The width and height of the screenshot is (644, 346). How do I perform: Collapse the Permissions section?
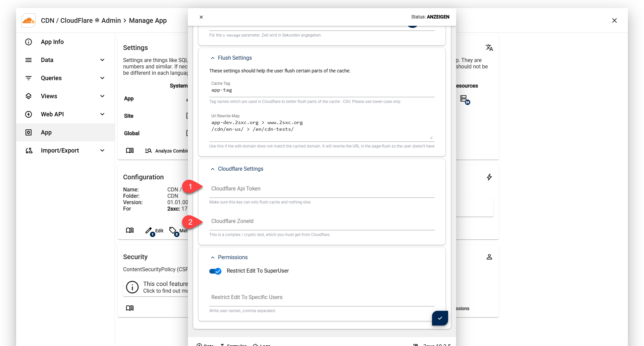pyautogui.click(x=213, y=257)
